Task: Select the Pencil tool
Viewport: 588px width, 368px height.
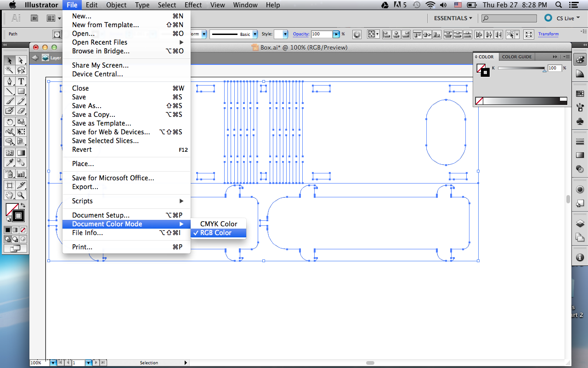Action: pyautogui.click(x=21, y=101)
